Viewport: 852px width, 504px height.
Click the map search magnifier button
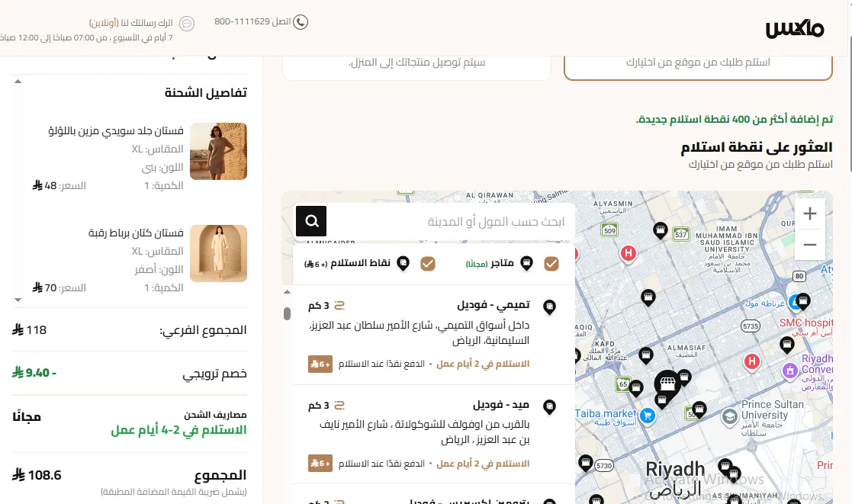click(x=311, y=221)
